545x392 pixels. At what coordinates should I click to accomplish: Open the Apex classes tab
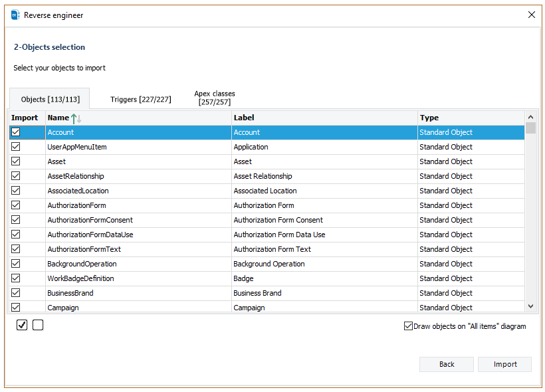click(x=214, y=98)
